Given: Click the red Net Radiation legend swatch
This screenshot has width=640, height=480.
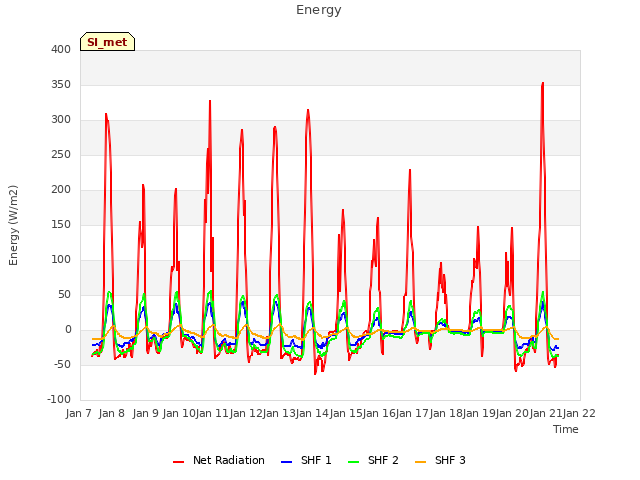Looking at the screenshot, I should [178, 462].
